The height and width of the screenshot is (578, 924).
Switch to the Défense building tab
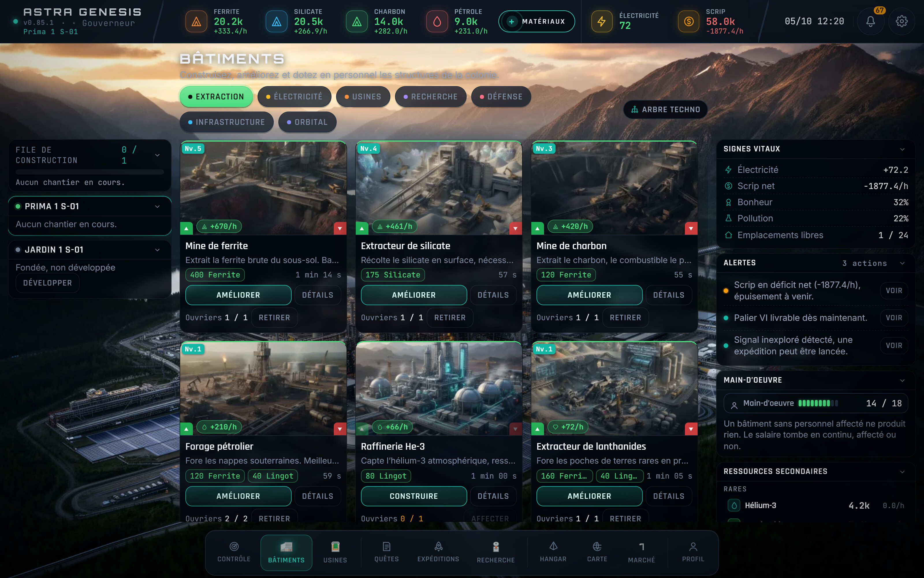pyautogui.click(x=501, y=97)
